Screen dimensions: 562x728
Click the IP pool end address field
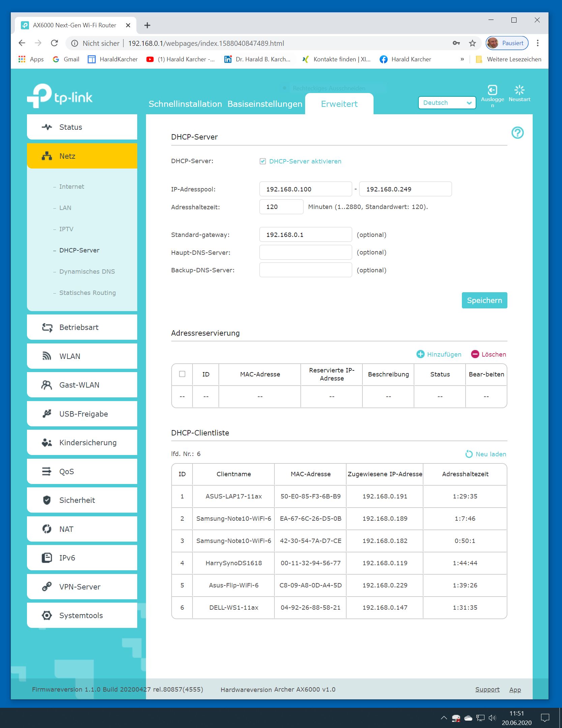405,189
